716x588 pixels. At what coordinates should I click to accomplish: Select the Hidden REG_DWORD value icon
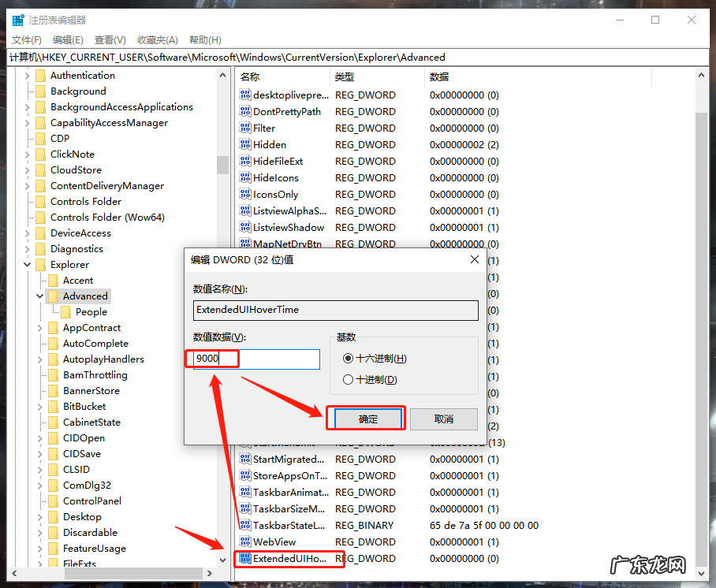click(245, 144)
